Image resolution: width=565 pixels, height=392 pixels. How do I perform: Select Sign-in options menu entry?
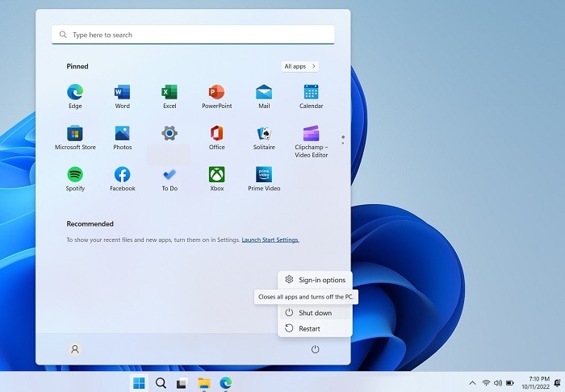coord(321,280)
